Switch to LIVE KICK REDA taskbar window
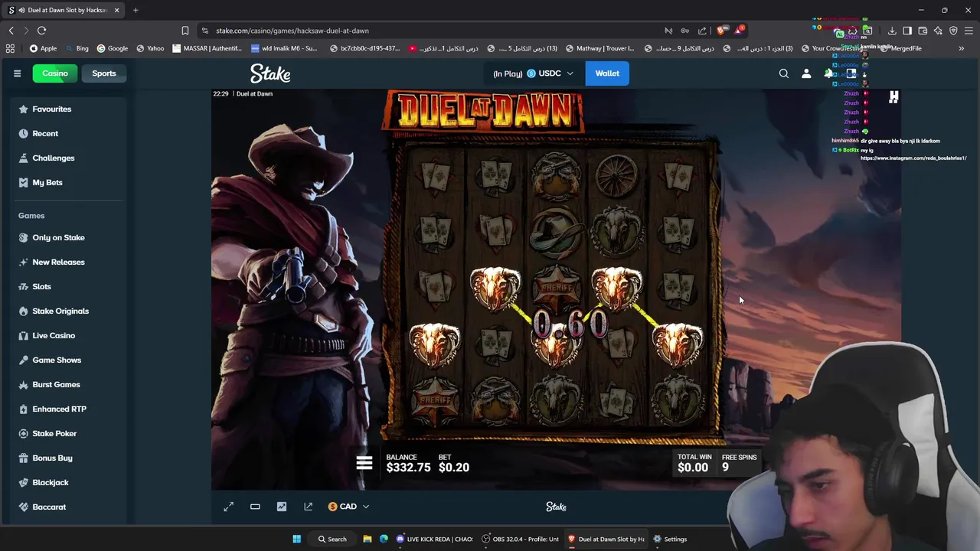This screenshot has width=980, height=551. [435, 539]
